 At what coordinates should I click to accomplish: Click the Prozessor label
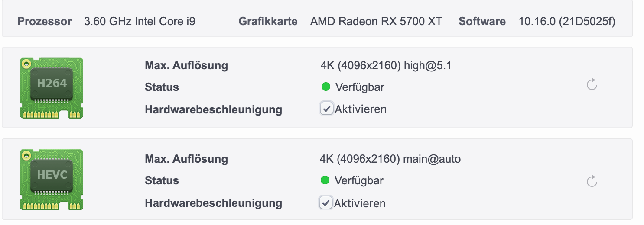pos(45,21)
